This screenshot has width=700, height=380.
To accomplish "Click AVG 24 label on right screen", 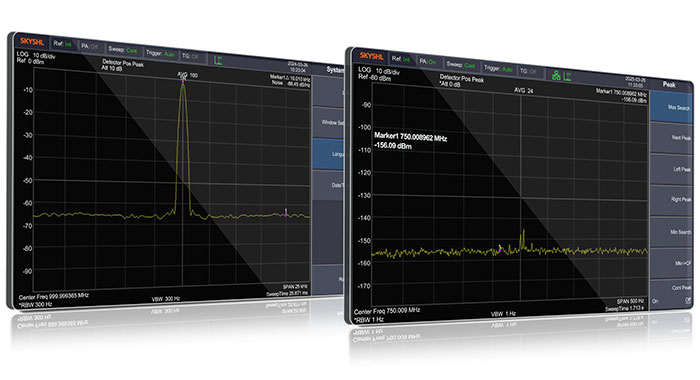I will pyautogui.click(x=523, y=90).
